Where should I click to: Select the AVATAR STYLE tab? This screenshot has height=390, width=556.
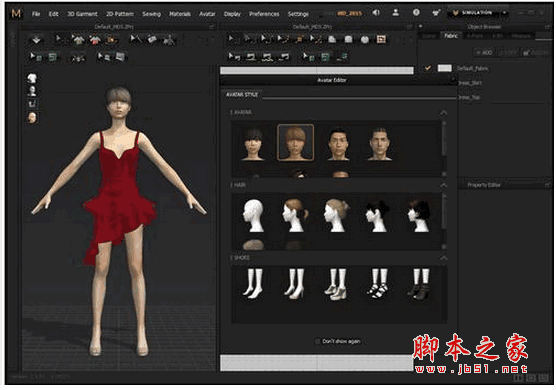point(242,94)
